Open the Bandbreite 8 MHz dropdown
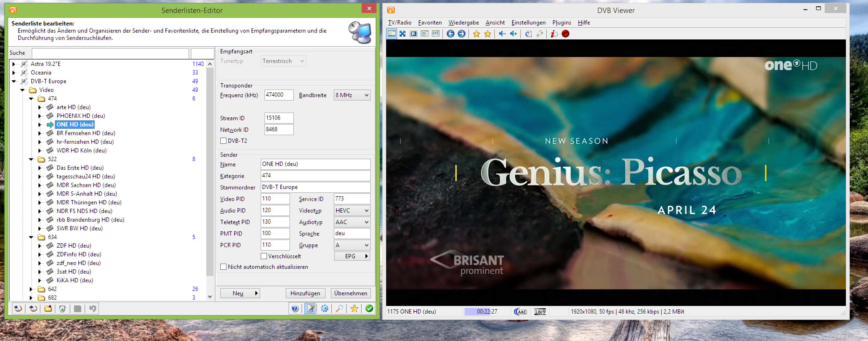The width and height of the screenshot is (868, 341). point(352,95)
